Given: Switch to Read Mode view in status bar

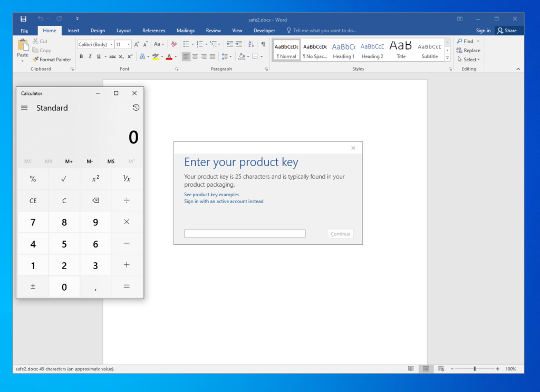Looking at the screenshot, I should tap(411, 369).
